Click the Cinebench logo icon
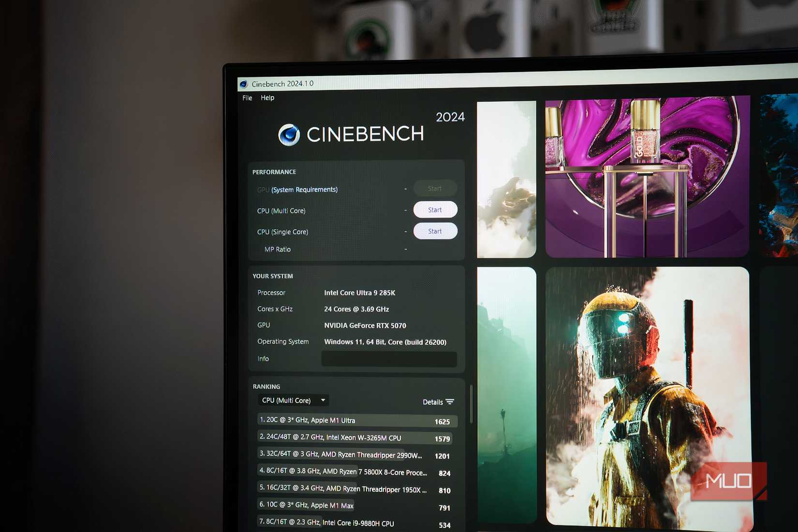 [289, 134]
